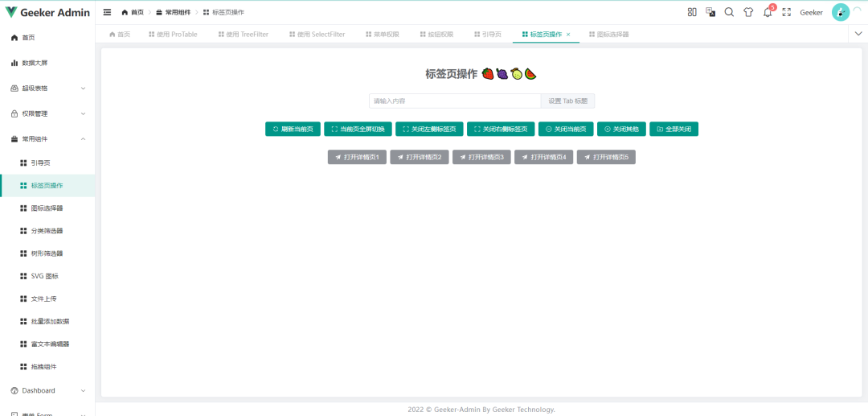Viewport: 868px width, 416px height.
Task: Open 首页 in the sidebar
Action: coord(47,38)
